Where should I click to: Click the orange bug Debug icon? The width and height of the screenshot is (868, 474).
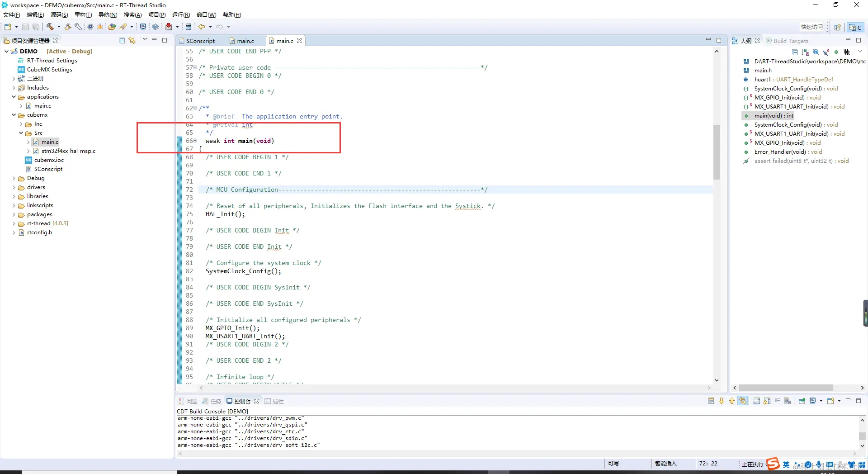point(100,27)
